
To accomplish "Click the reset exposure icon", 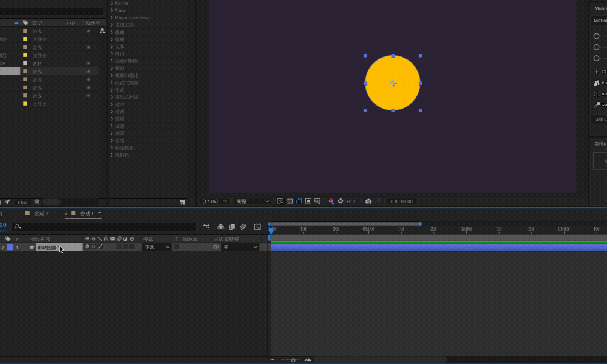I will 341,201.
